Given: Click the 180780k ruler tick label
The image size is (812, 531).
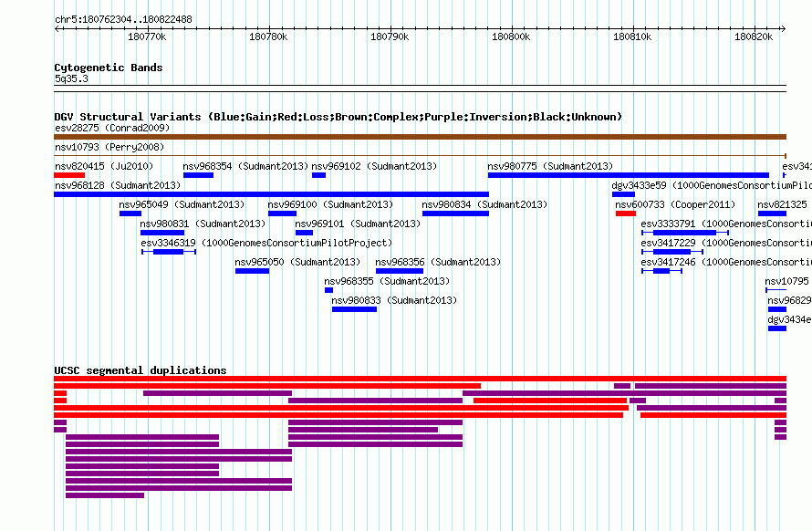Looking at the screenshot, I should (268, 36).
